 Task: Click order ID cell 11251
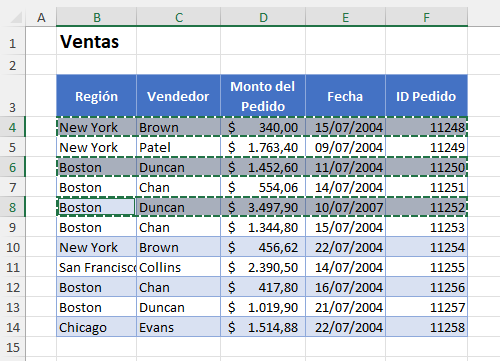pos(427,187)
